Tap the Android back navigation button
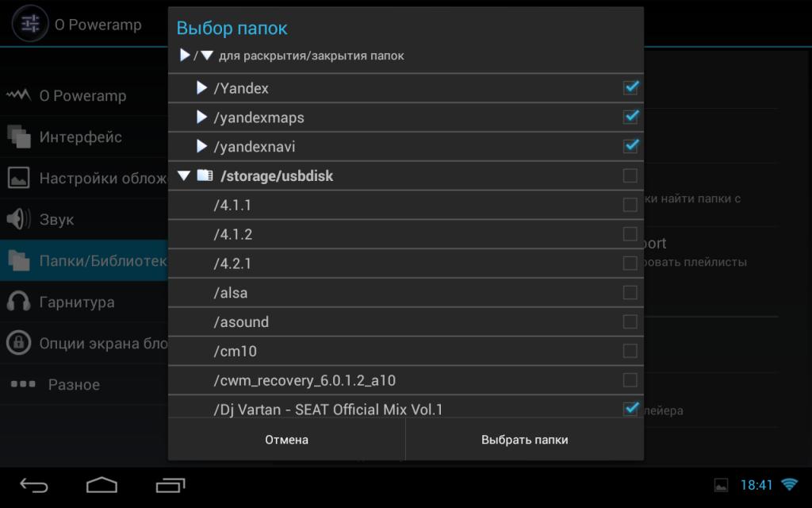 click(x=33, y=485)
